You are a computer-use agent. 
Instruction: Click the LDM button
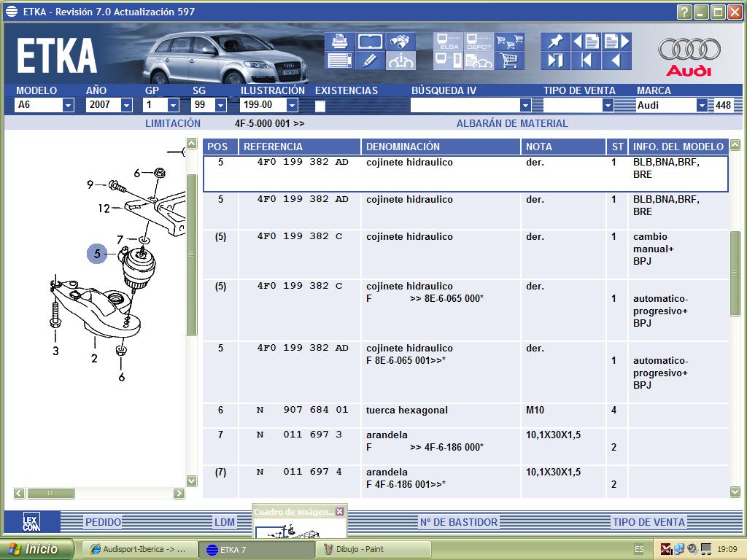point(225,522)
